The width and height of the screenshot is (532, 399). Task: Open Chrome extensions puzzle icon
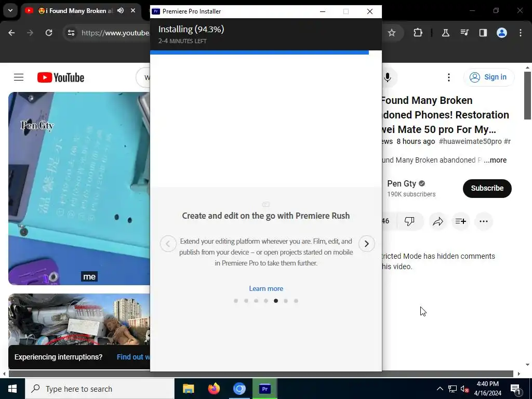pyautogui.click(x=418, y=33)
